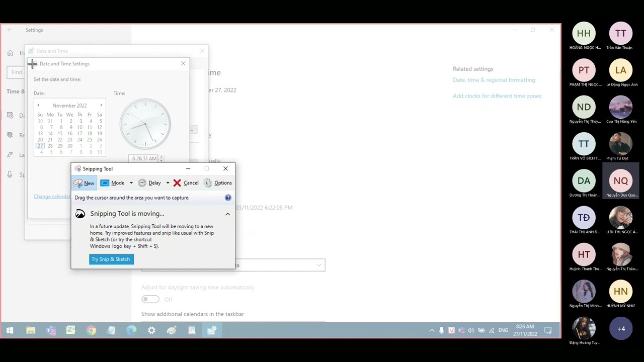Image resolution: width=644 pixels, height=362 pixels.
Task: Open Paint from the taskbar
Action: pyautogui.click(x=172, y=330)
